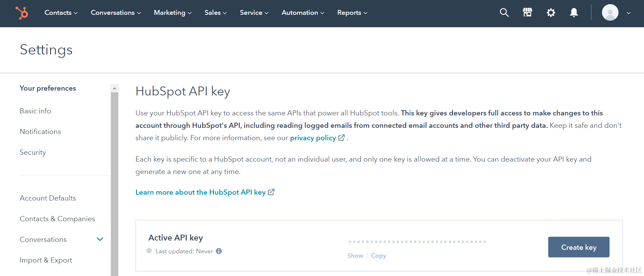Open the Service menu
Image resolution: width=644 pixels, height=276 pixels.
(254, 13)
